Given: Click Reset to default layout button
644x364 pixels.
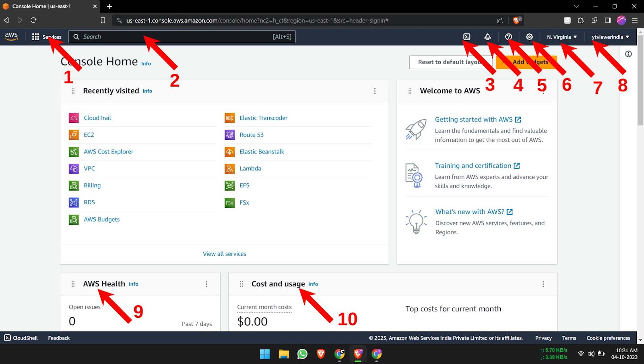Looking at the screenshot, I should pyautogui.click(x=450, y=62).
